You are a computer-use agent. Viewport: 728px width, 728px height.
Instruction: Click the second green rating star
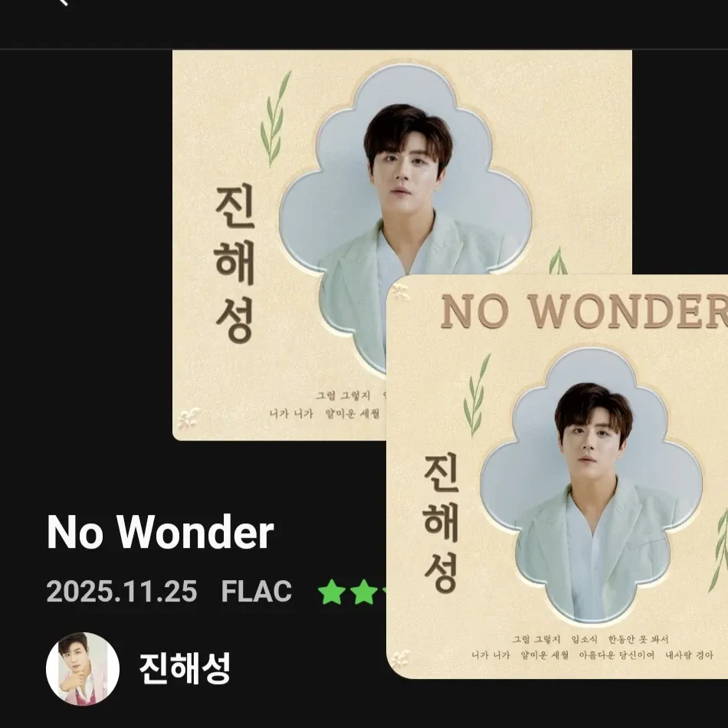pos(363,592)
